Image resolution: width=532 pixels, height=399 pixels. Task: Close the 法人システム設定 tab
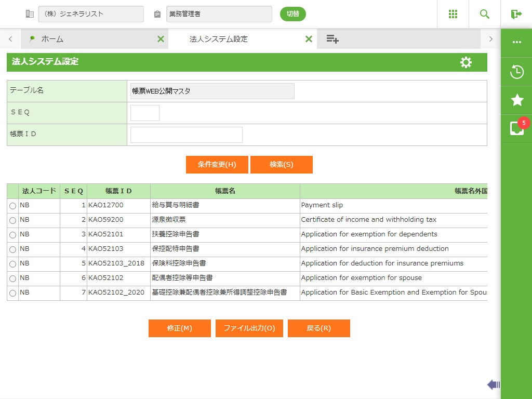pos(309,39)
